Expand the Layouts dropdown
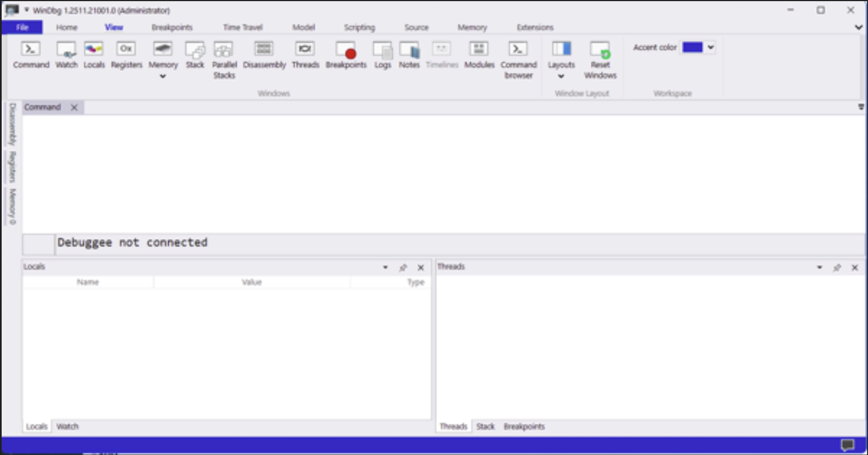 point(561,76)
